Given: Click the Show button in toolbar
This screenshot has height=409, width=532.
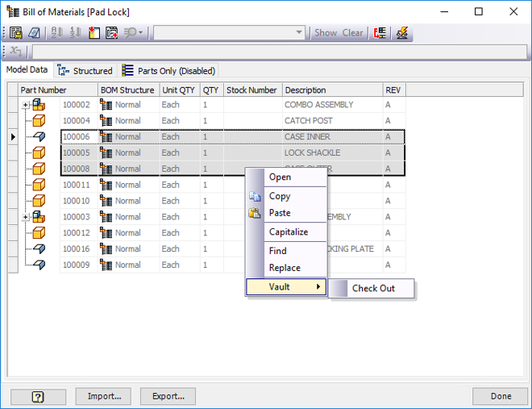Looking at the screenshot, I should [x=326, y=33].
